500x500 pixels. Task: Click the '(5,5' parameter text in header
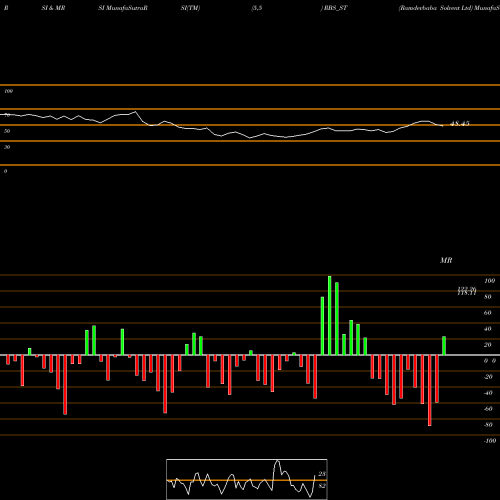pyautogui.click(x=257, y=8)
